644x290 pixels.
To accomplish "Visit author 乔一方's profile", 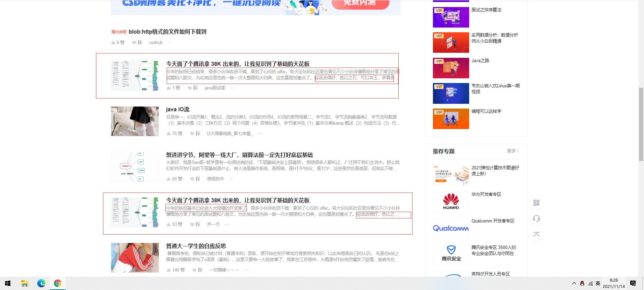I will pos(213,224).
